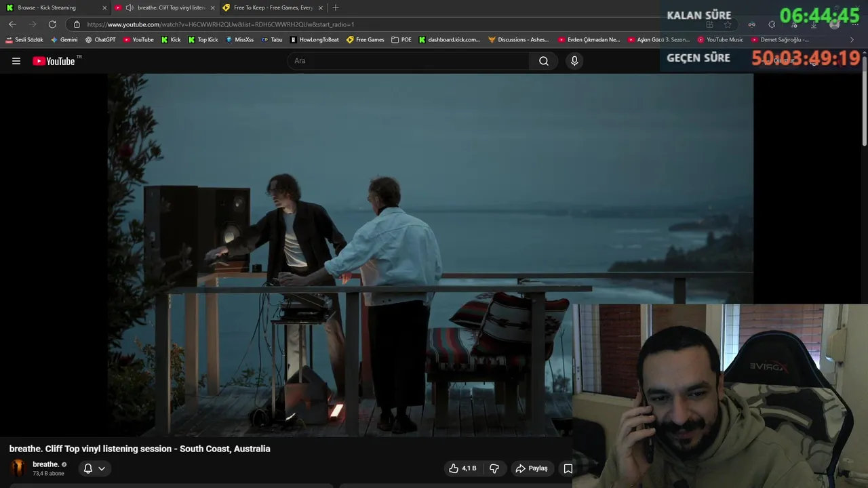Open the MissXss bookmark
Viewport: 868px width, 488px height.
pyautogui.click(x=239, y=39)
